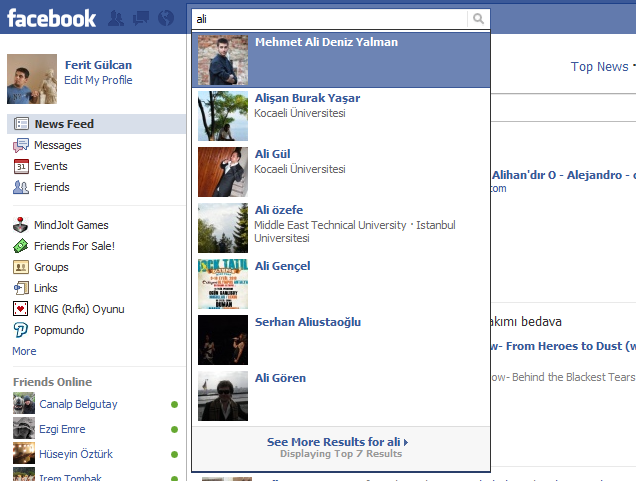Open News Feed in sidebar
636x481 pixels.
(x=96, y=124)
